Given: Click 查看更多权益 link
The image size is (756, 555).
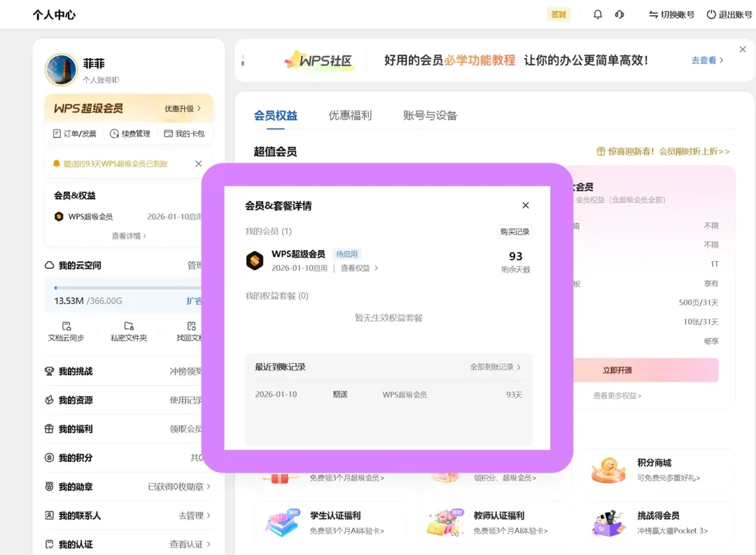Looking at the screenshot, I should click(617, 396).
